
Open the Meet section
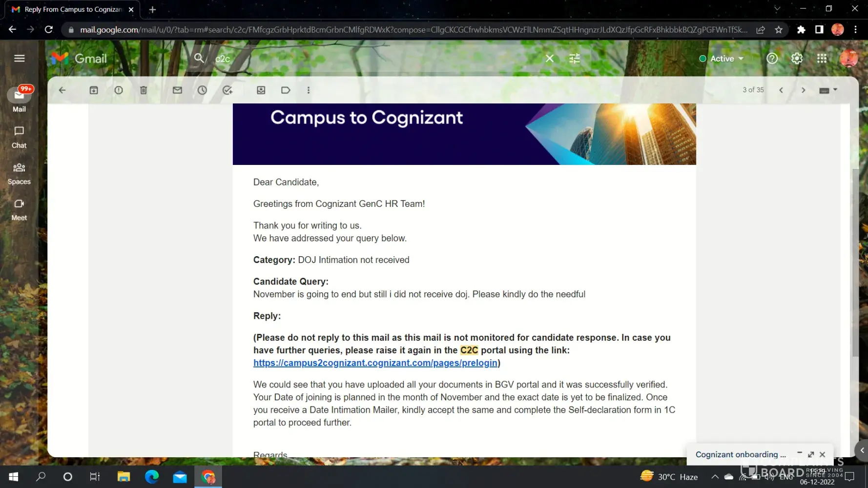click(x=19, y=210)
